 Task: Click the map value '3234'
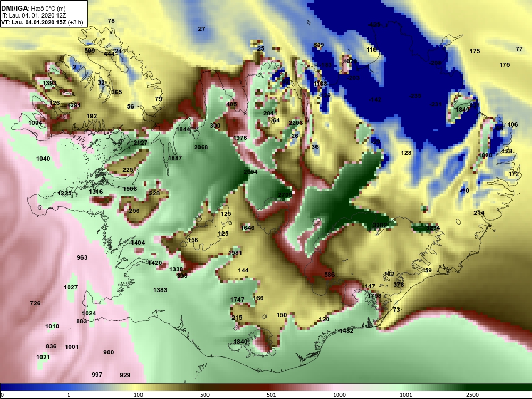pos(433,228)
